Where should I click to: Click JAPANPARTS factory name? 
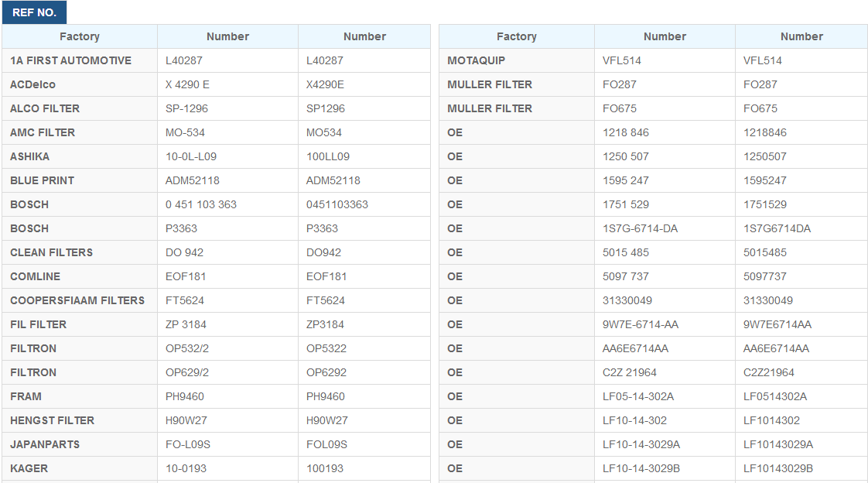[x=45, y=444]
